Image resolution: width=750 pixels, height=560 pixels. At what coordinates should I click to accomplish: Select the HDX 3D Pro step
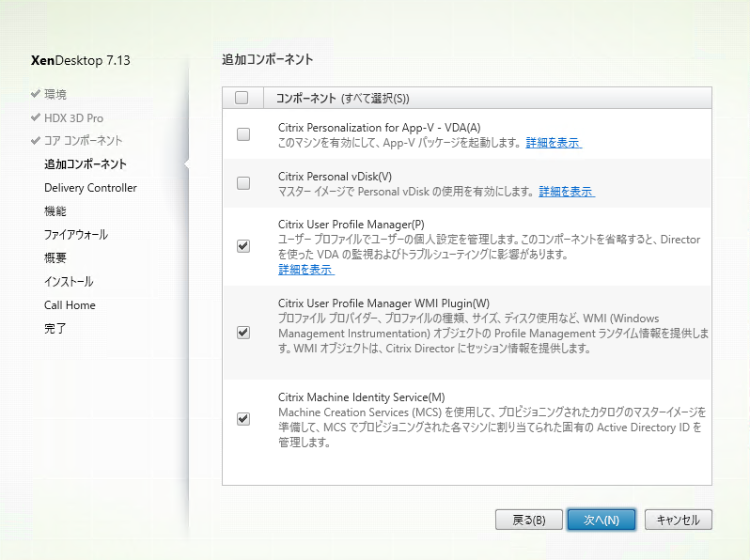73,118
